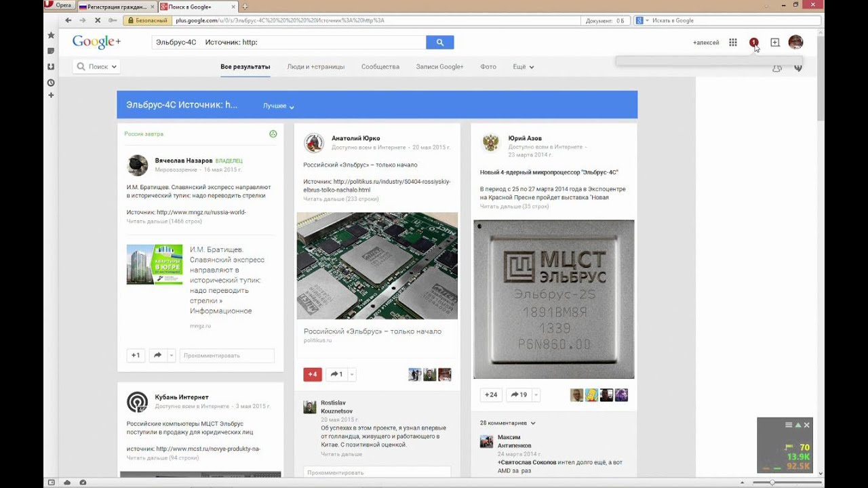Click the blue magnifier search button
The height and width of the screenshot is (488, 868).
tap(440, 42)
